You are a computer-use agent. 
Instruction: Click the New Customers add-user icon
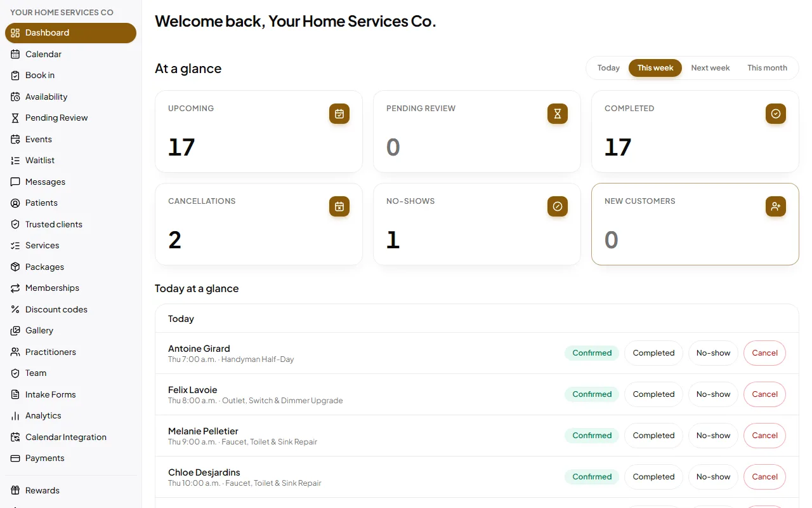pyautogui.click(x=776, y=206)
